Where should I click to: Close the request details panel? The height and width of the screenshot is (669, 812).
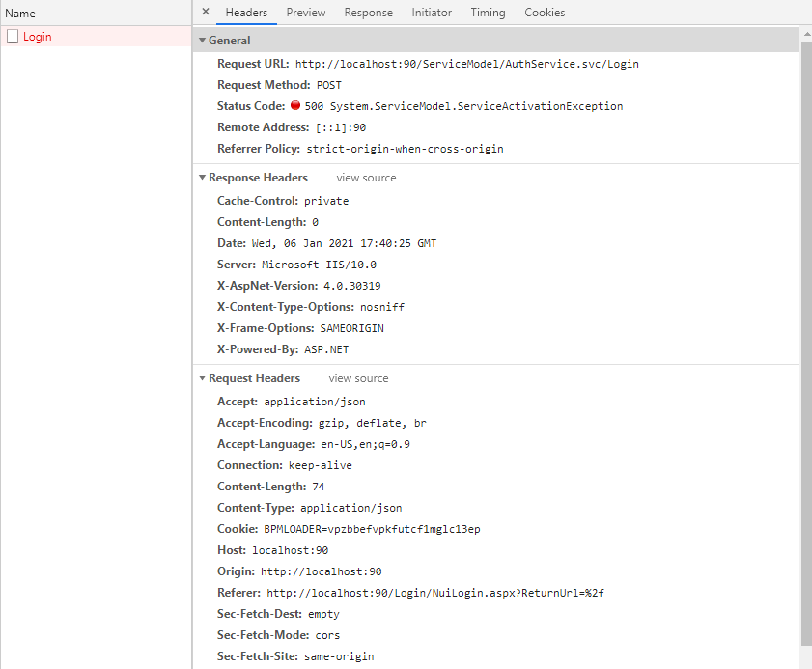pos(206,12)
